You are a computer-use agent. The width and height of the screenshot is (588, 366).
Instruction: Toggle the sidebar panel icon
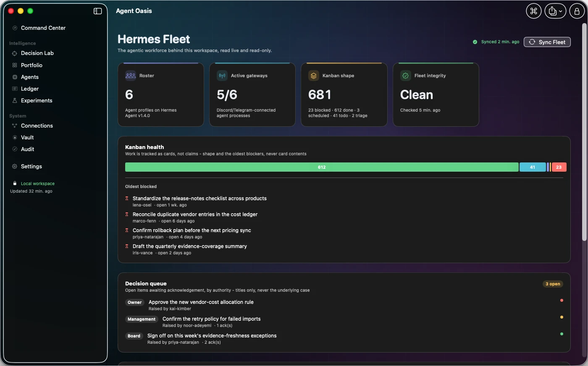coord(97,11)
